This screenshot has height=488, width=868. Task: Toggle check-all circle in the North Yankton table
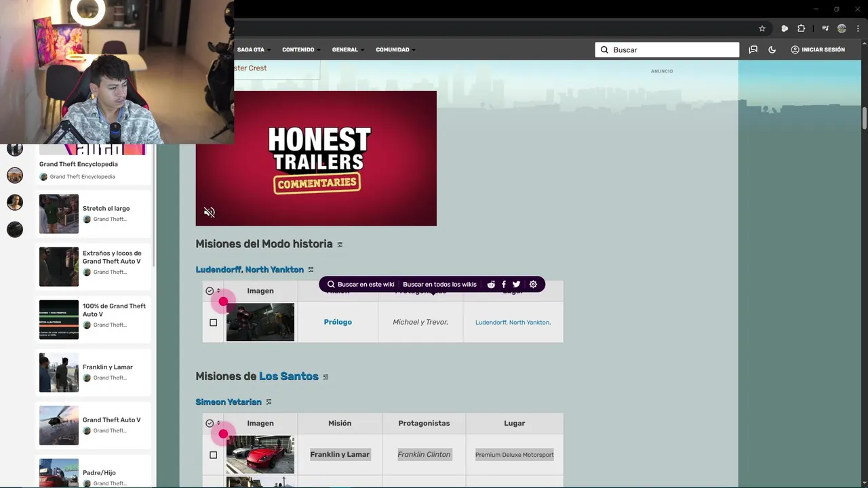[210, 291]
